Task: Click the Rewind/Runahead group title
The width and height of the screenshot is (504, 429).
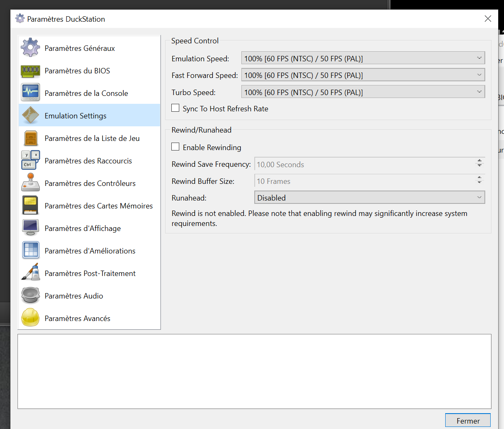Action: [x=201, y=130]
